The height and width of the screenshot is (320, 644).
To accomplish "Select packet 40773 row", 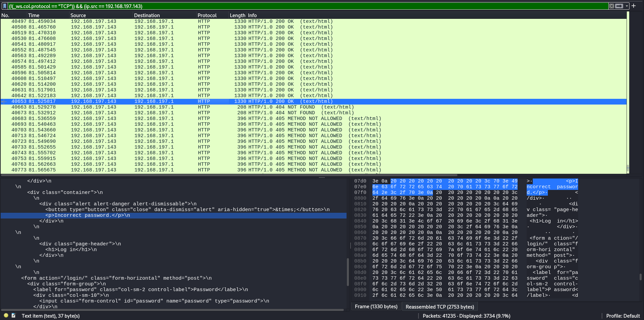I will coord(313,170).
